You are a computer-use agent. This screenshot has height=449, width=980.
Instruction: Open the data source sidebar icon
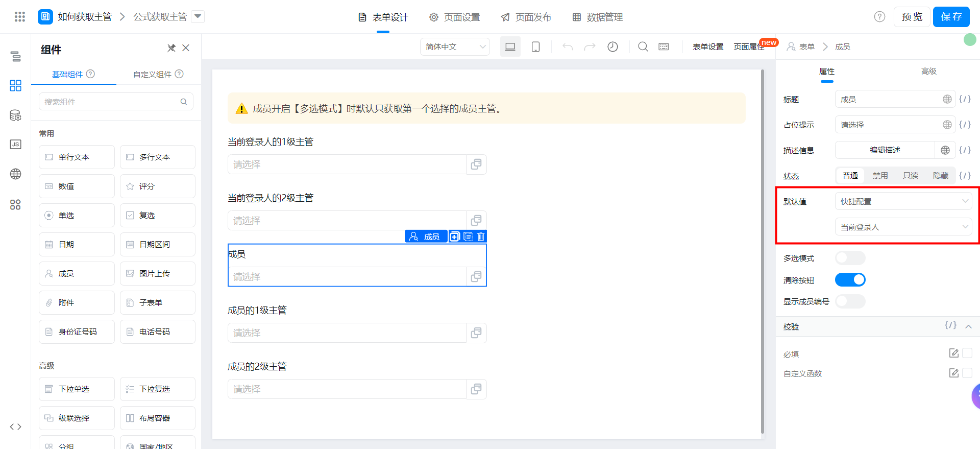point(16,115)
